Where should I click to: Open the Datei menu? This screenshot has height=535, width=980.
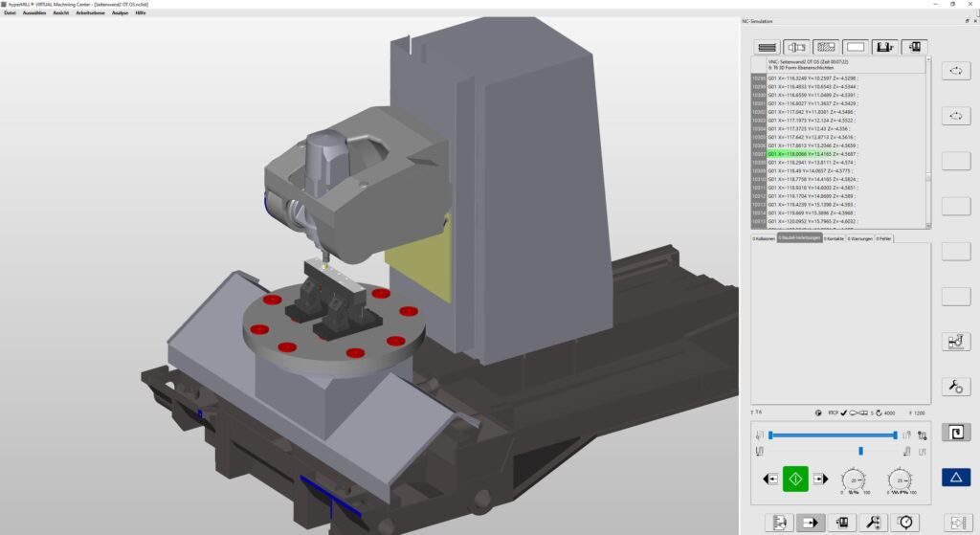11,13
